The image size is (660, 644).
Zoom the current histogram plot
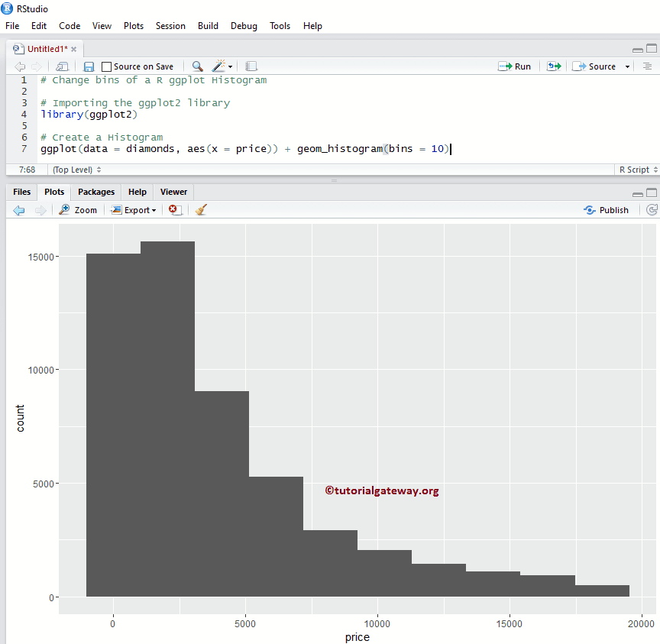77,209
